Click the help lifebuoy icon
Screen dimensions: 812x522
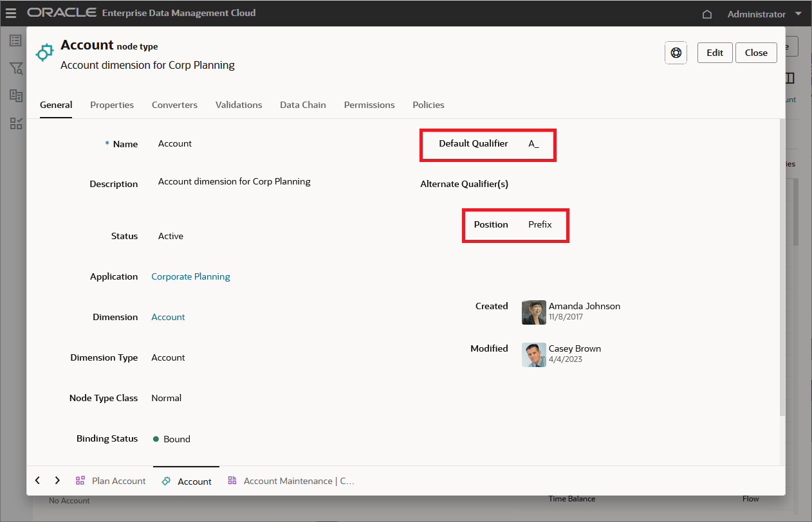pyautogui.click(x=676, y=53)
